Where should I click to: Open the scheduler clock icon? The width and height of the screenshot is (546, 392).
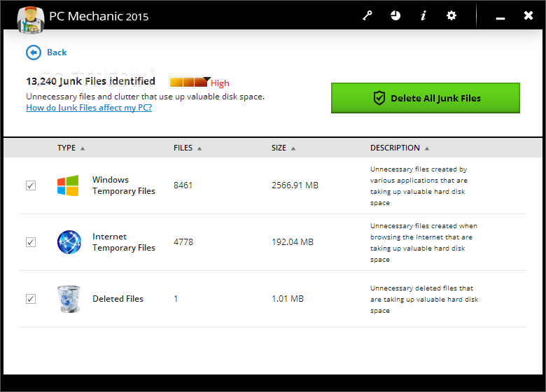coord(395,15)
